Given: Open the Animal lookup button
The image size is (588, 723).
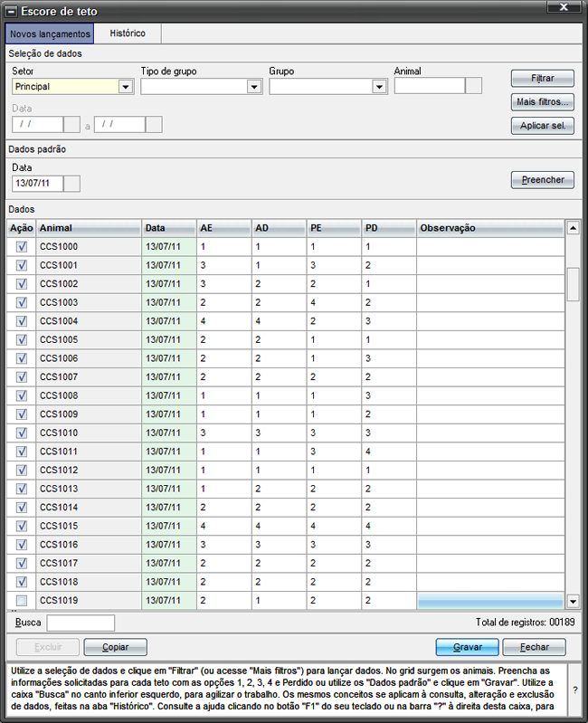Looking at the screenshot, I should pos(473,87).
